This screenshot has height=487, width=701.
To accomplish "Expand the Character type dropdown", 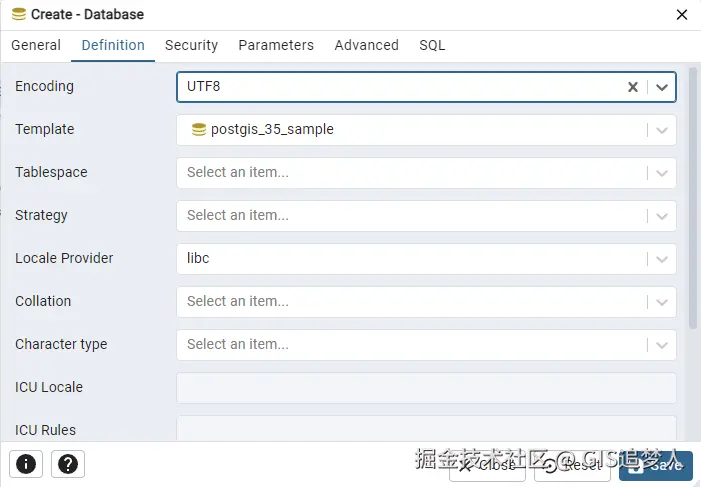I will (662, 345).
